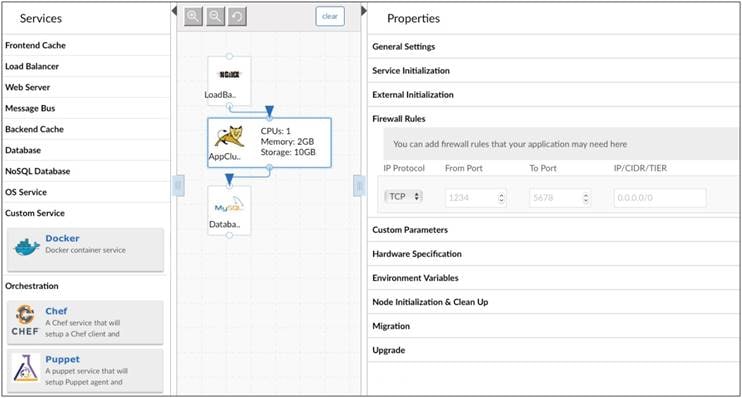Image resolution: width=742 pixels, height=398 pixels.
Task: Open the Puppet service link
Action: point(62,360)
